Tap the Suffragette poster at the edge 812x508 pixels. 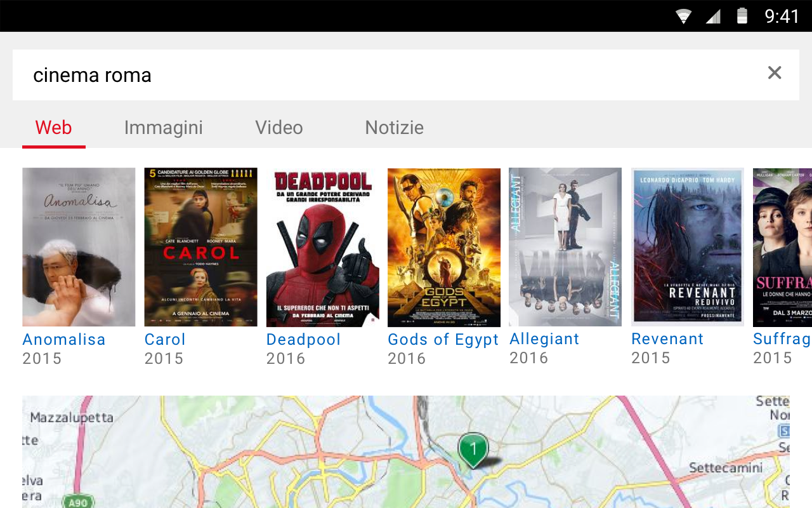coord(782,247)
